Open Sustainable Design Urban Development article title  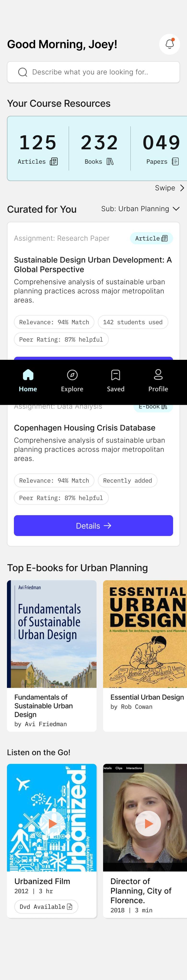[x=93, y=265]
